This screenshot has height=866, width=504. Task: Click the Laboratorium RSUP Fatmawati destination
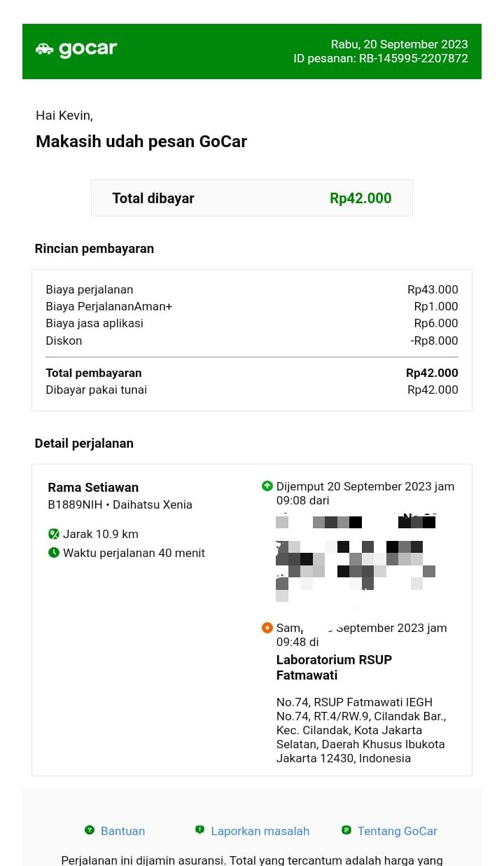tap(334, 667)
